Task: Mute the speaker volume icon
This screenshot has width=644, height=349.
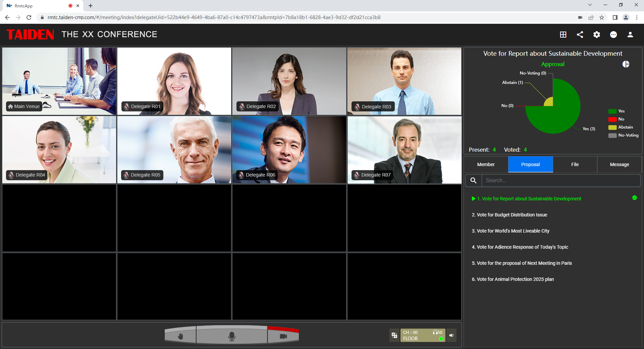Action: (x=451, y=335)
